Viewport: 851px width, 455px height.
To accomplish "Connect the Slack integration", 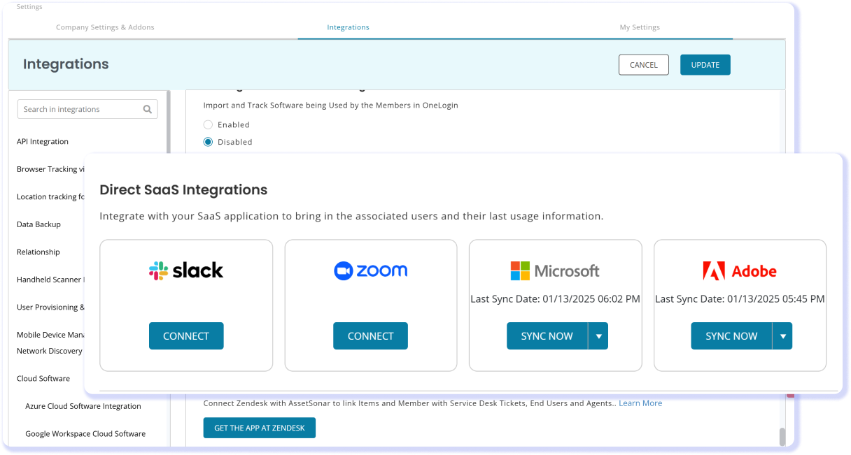I will [x=186, y=336].
